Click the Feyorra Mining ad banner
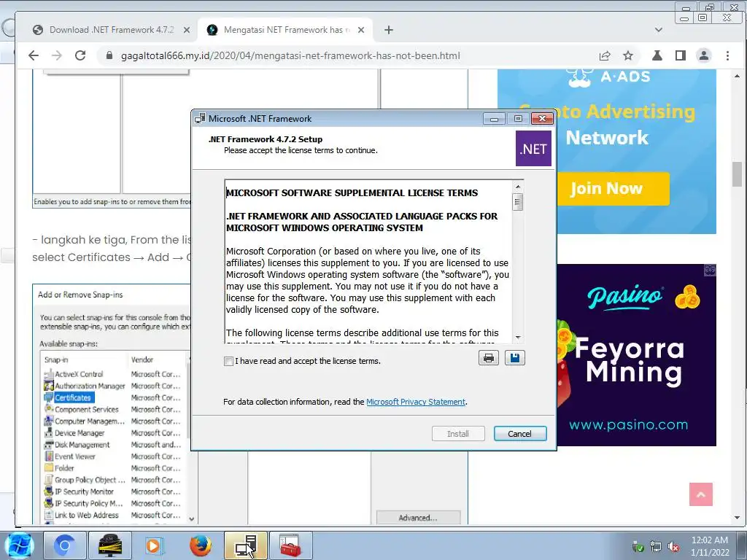Image resolution: width=747 pixels, height=560 pixels. pyautogui.click(x=636, y=355)
